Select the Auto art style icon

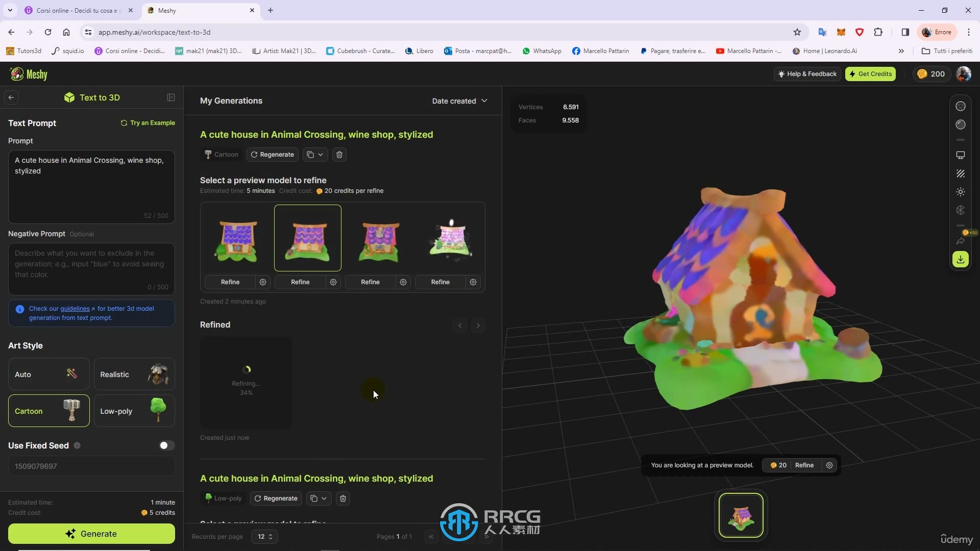pos(71,373)
